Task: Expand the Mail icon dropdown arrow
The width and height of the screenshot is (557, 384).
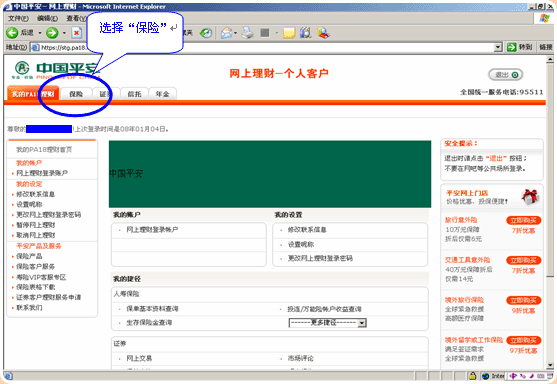Action: (236, 33)
